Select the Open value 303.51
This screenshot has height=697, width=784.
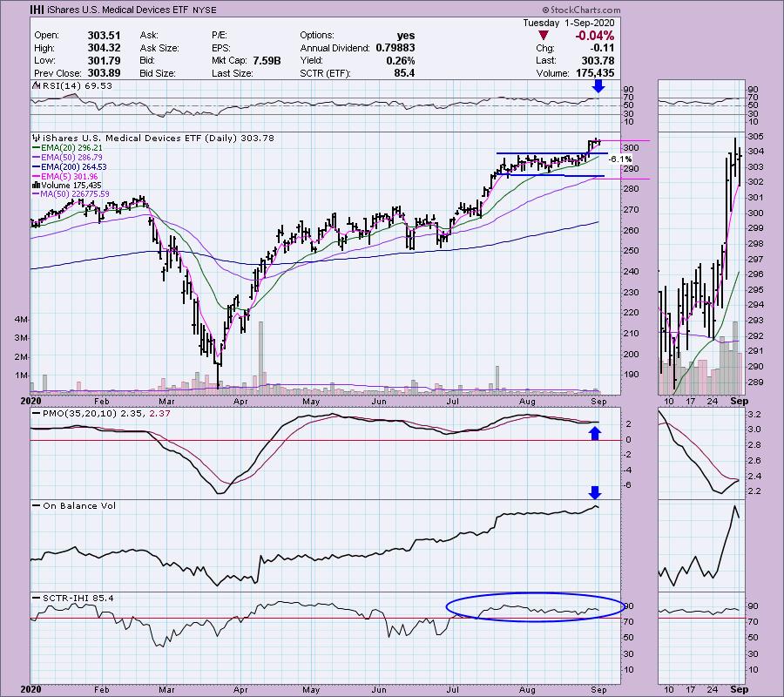(x=104, y=36)
